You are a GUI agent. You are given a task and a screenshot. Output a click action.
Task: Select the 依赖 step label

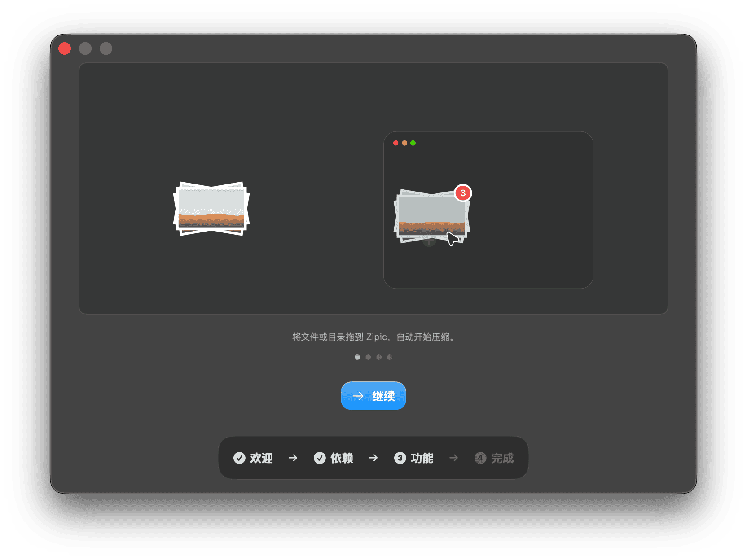342,458
